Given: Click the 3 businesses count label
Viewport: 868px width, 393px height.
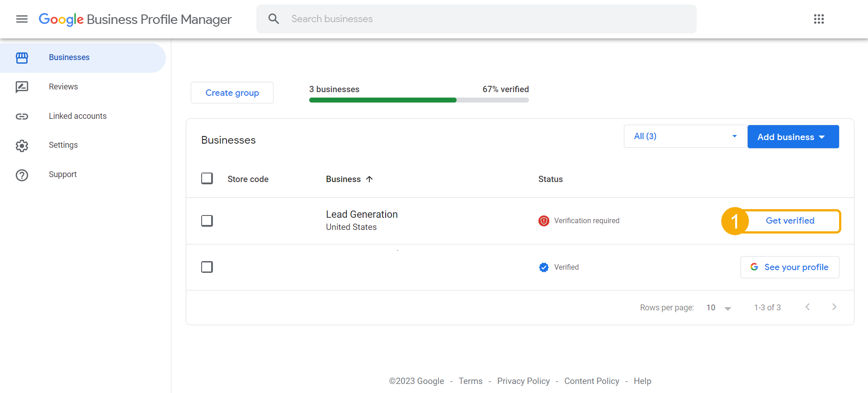Looking at the screenshot, I should click(x=334, y=89).
